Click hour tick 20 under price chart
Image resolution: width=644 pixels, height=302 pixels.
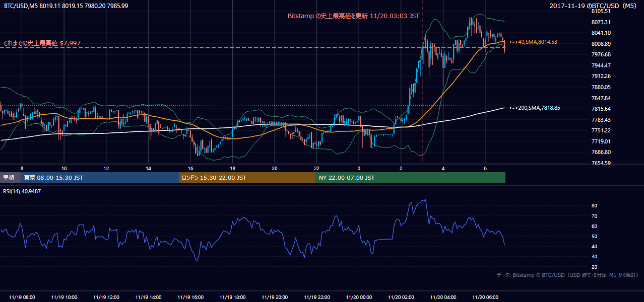[x=275, y=168]
